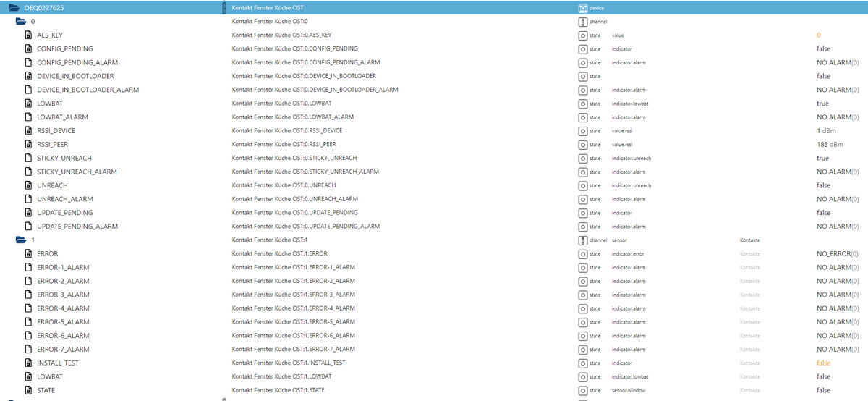The image size is (868, 401).
Task: Click the RSSI_PEER value 185 dBm
Action: tap(830, 145)
